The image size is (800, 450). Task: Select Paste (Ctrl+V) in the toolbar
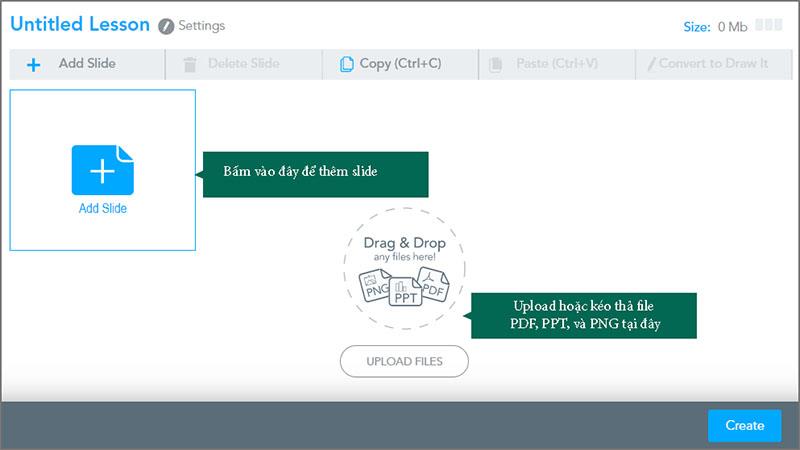558,64
